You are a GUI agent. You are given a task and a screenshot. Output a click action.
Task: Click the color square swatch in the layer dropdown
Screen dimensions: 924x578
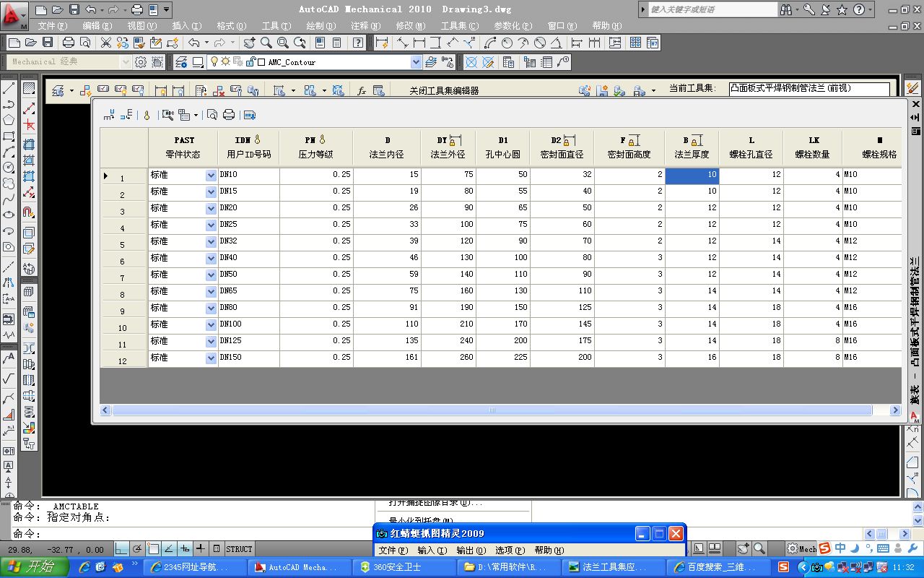(x=261, y=62)
